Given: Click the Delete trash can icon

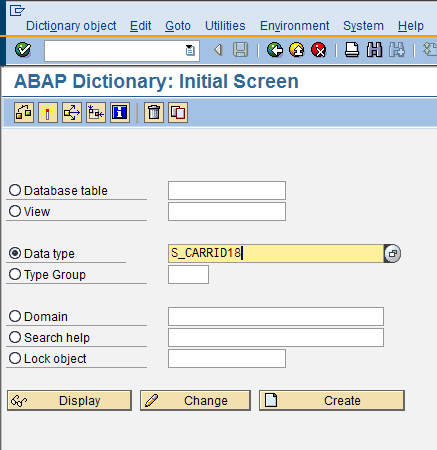Looking at the screenshot, I should pos(154,113).
